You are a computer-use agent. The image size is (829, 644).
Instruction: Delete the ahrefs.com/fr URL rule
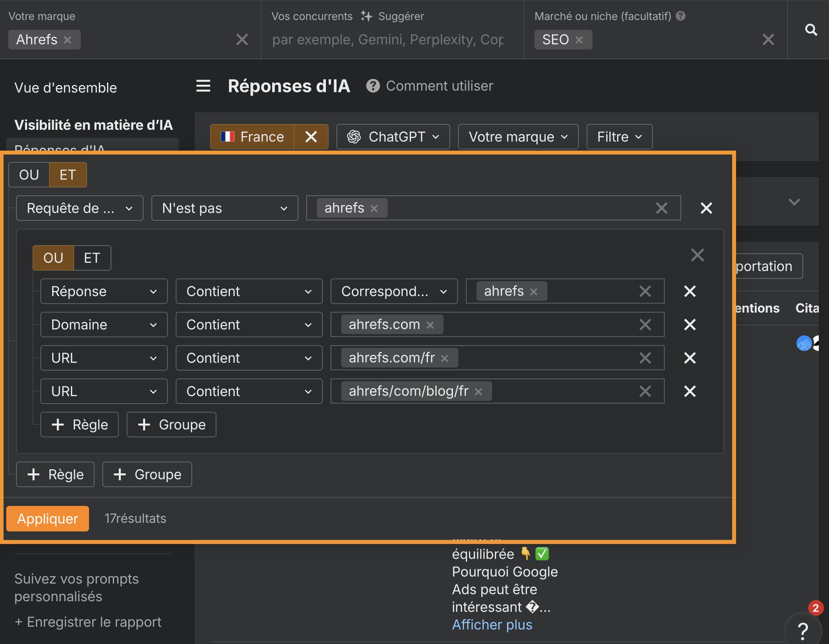(690, 358)
